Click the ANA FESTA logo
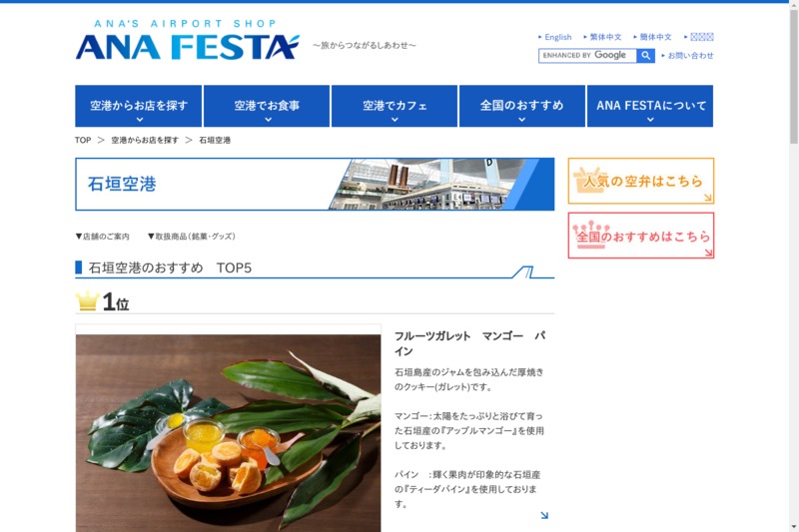Viewport: 799px width, 532px height. 188,40
